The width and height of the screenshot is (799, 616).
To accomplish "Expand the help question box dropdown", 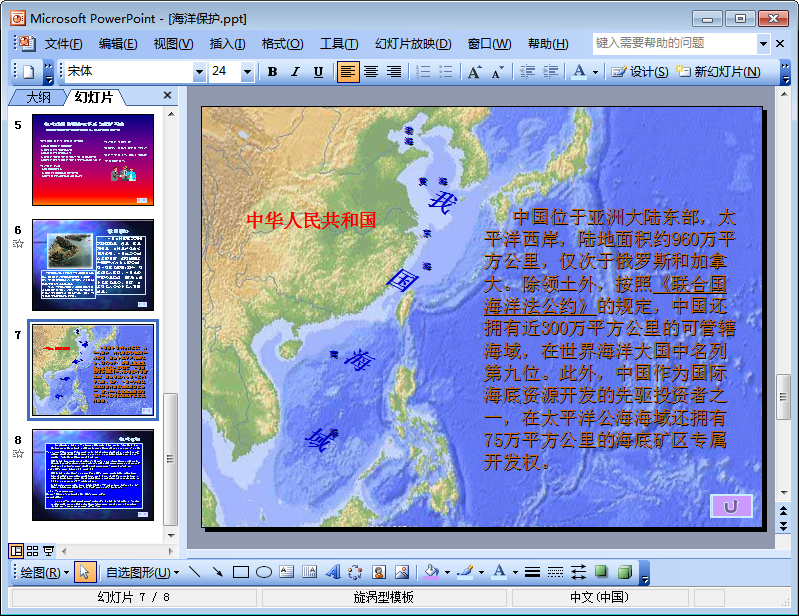I will [763, 44].
